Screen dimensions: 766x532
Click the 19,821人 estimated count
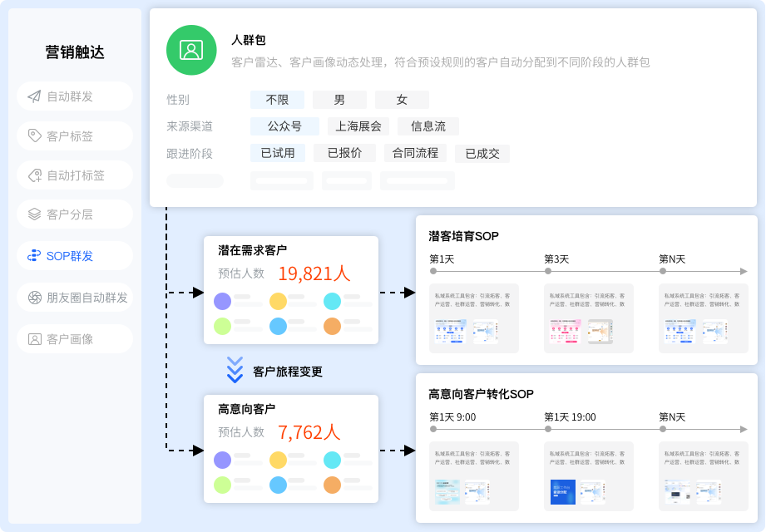click(x=314, y=273)
